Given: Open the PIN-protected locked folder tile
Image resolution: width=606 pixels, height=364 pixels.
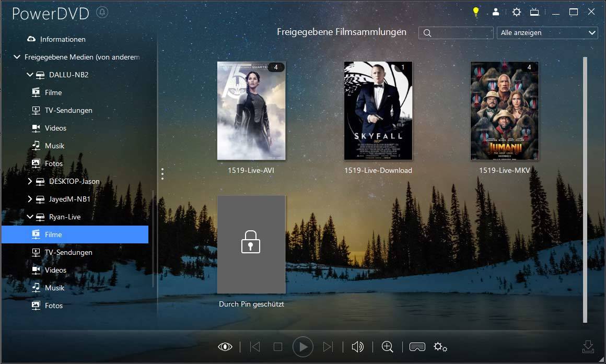Looking at the screenshot, I should click(x=251, y=244).
